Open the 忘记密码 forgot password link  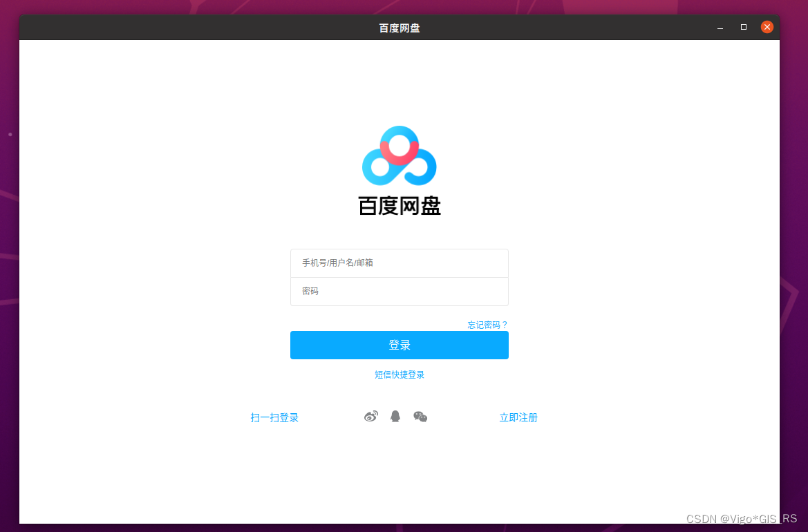coord(487,324)
